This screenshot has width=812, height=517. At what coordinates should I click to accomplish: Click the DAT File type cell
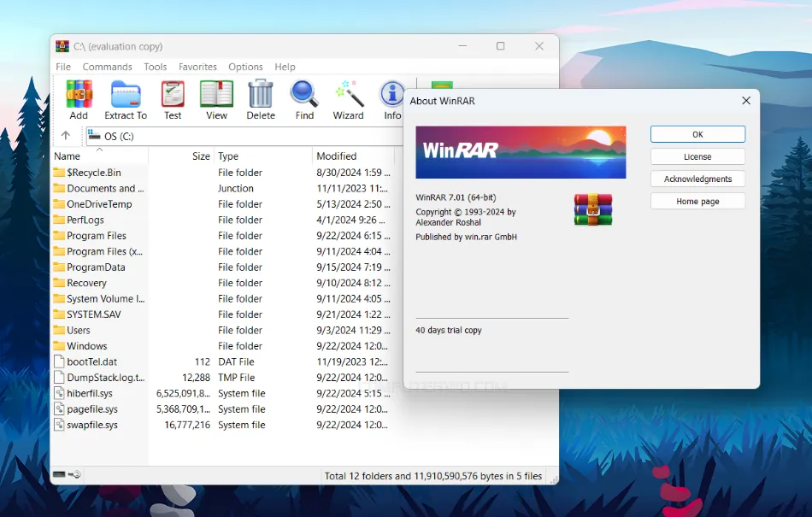coord(236,361)
